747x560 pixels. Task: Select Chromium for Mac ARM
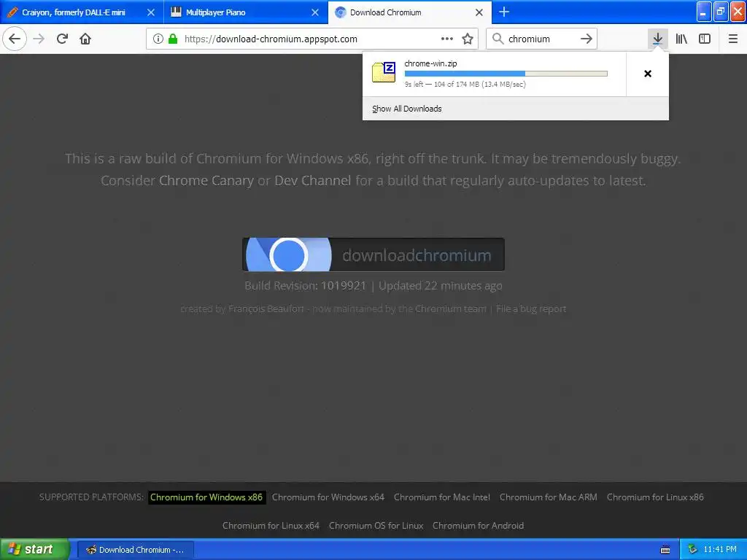(x=549, y=497)
